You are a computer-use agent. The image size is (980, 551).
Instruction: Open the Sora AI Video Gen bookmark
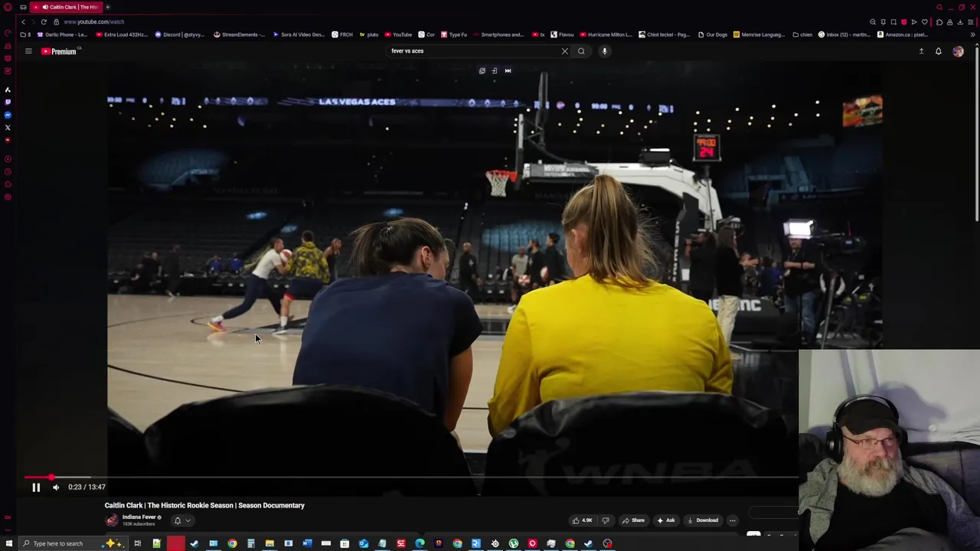pyautogui.click(x=299, y=34)
